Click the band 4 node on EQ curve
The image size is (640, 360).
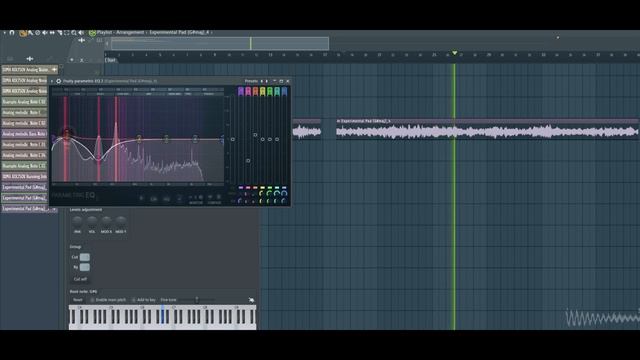[x=139, y=139]
